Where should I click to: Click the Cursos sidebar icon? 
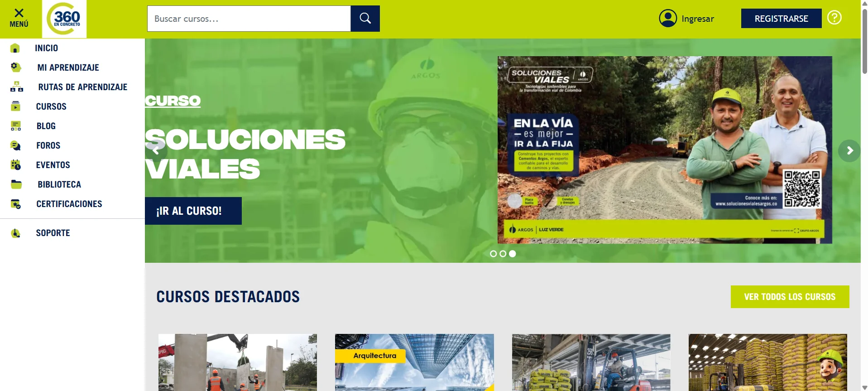(x=15, y=106)
